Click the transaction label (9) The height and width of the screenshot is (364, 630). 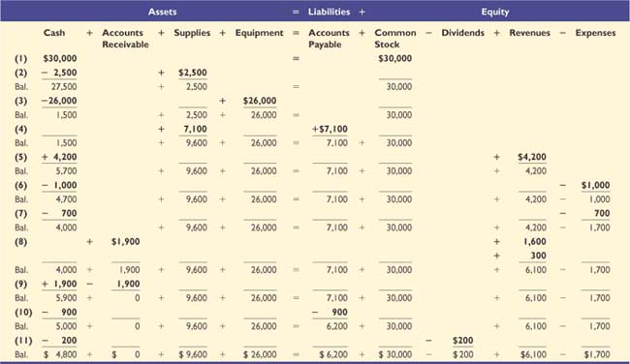[x=21, y=285]
